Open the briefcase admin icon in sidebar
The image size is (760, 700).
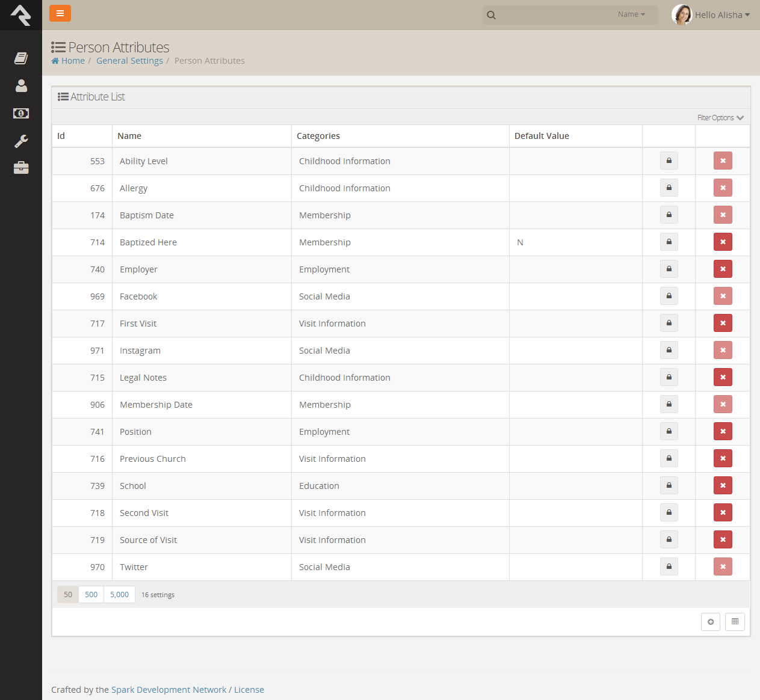[x=21, y=168]
